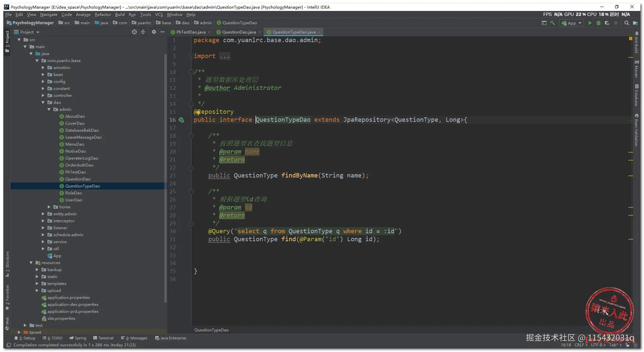Start debugging with the green bug icon

click(x=599, y=23)
